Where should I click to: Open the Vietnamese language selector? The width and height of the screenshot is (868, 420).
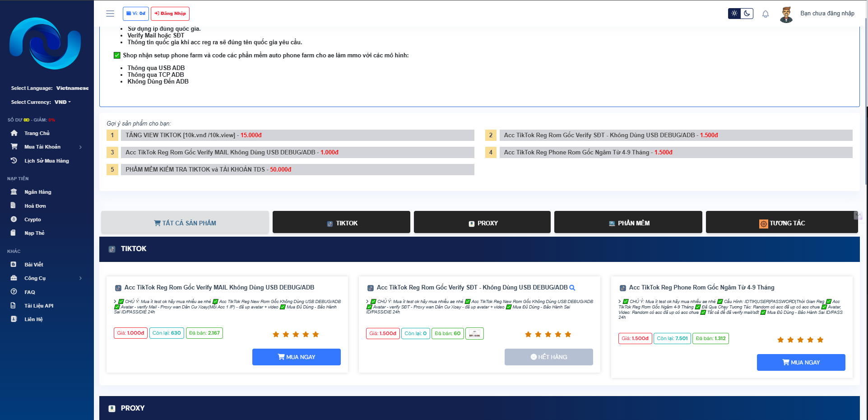[72, 88]
